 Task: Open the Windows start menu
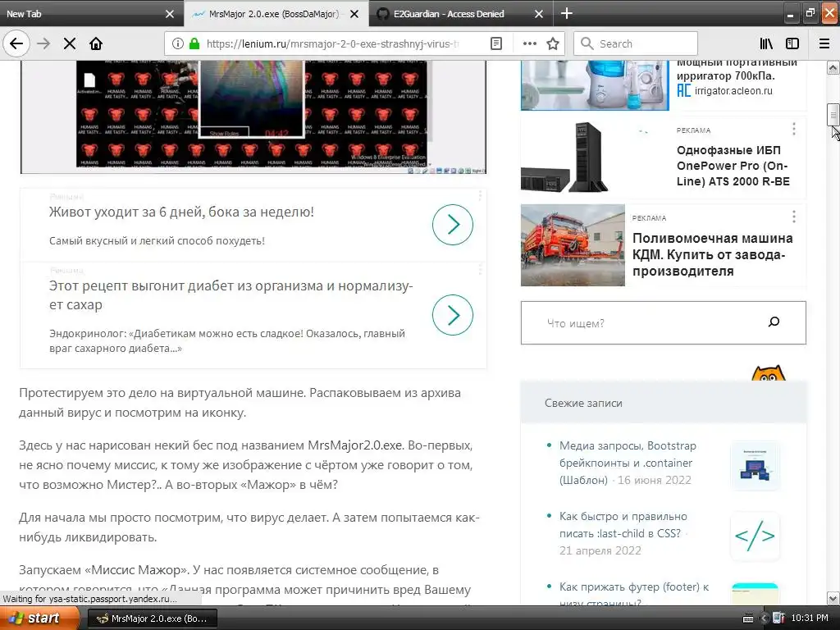[39, 619]
